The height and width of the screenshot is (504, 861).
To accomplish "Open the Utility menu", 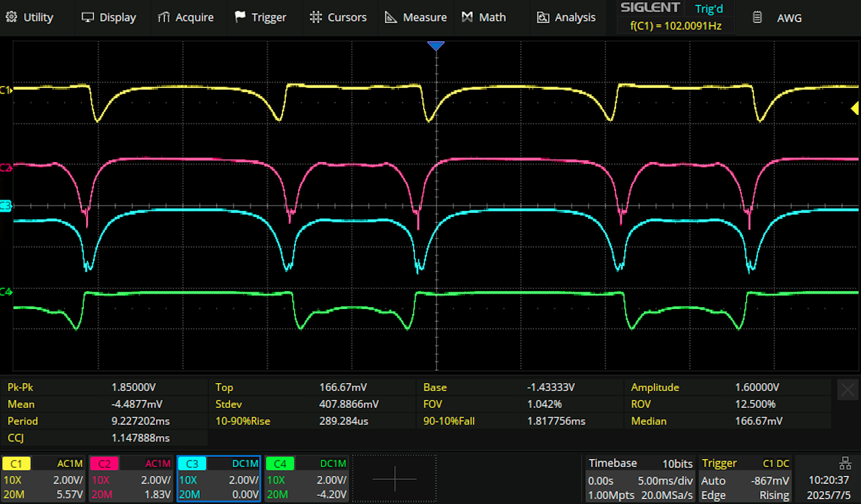I will [x=30, y=17].
